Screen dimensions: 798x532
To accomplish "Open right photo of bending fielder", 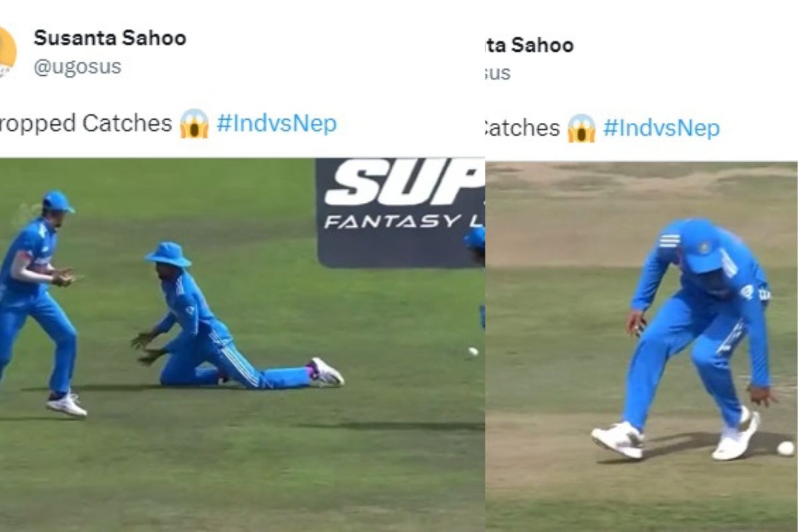I will point(642,346).
